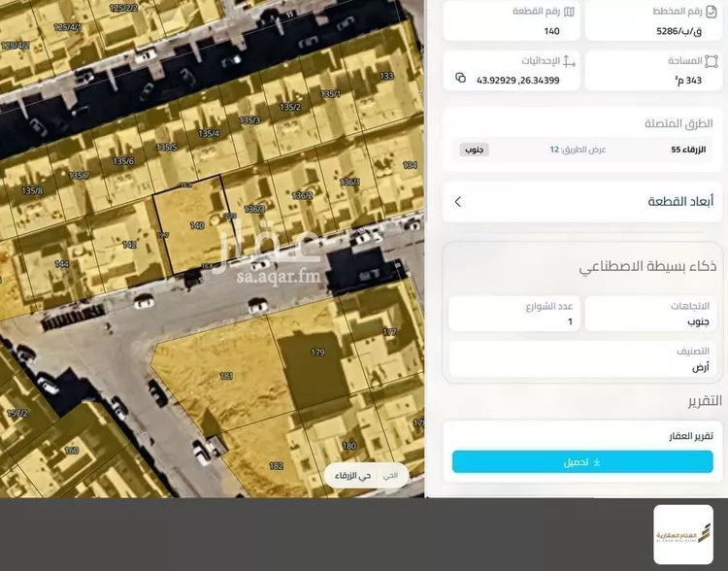Open the Al Ghanam Real Estate logo
Image resolution: width=728 pixels, height=571 pixels.
[x=683, y=535]
